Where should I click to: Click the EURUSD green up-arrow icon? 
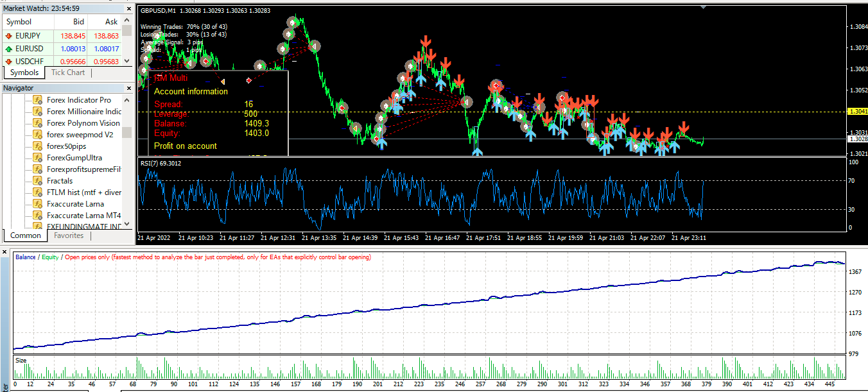8,49
